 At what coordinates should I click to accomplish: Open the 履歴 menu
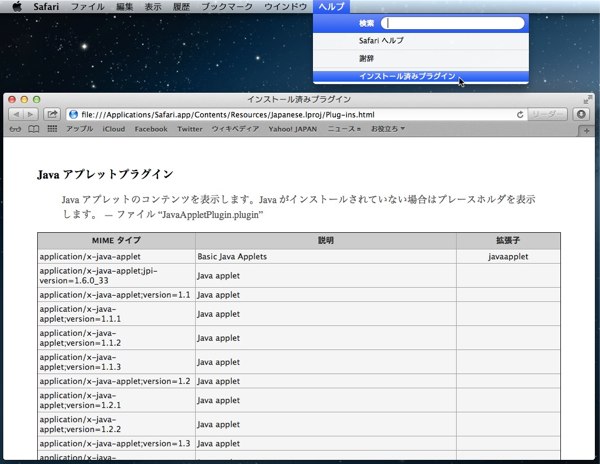pos(181,7)
